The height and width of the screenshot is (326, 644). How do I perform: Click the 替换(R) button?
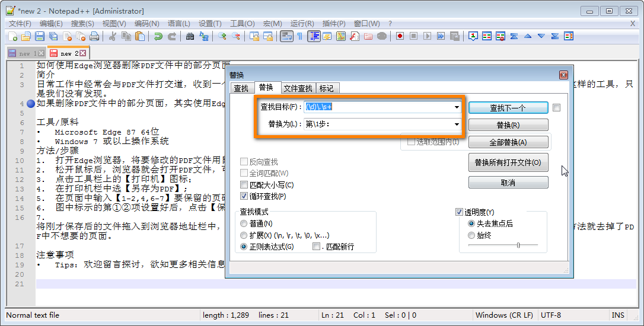pyautogui.click(x=508, y=125)
